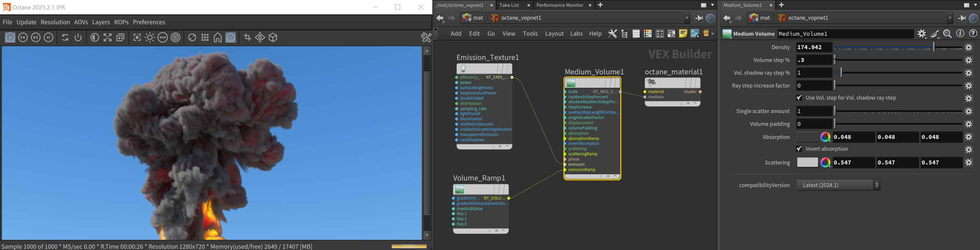Click the restart render refresh icon
The height and width of the screenshot is (250, 980).
65,38
